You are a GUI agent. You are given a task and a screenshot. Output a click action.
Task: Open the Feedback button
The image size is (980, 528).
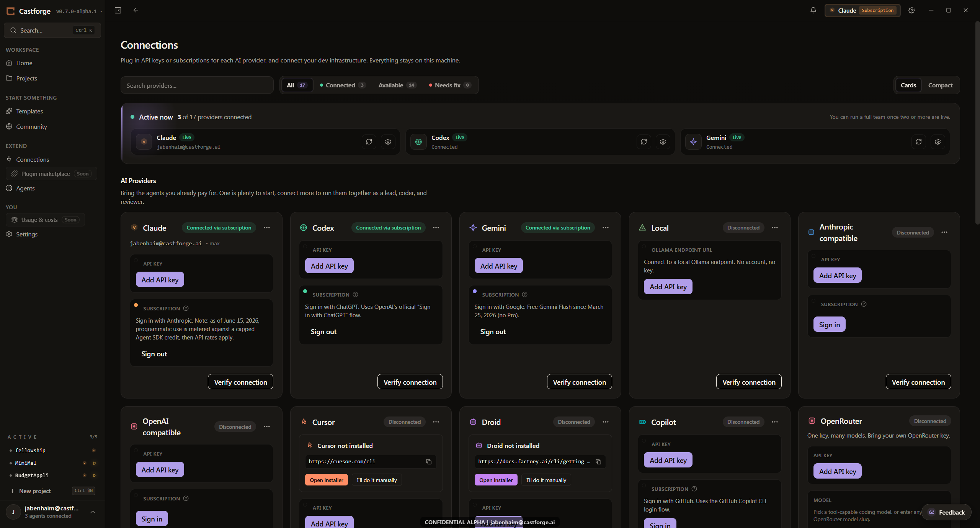pyautogui.click(x=946, y=512)
